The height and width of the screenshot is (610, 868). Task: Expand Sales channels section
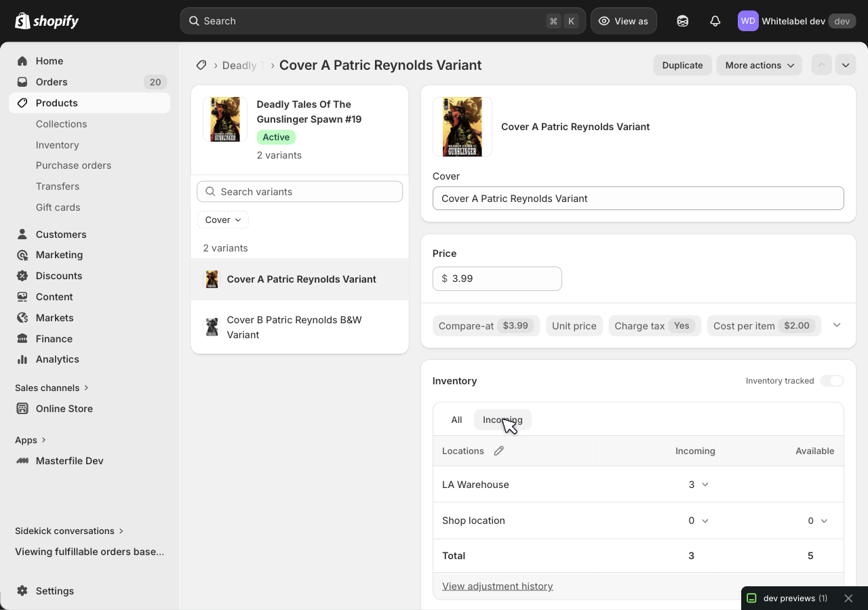[52, 388]
